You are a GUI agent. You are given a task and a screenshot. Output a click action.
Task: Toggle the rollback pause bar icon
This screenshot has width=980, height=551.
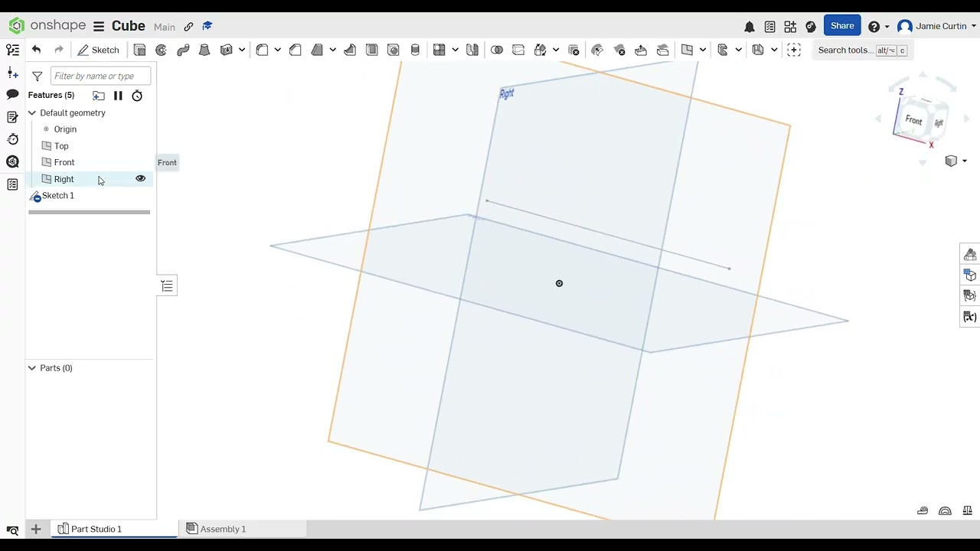click(x=118, y=96)
